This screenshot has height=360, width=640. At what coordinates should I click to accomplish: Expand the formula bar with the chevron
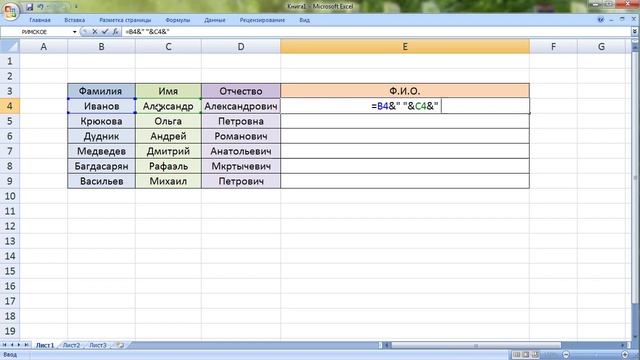click(x=635, y=31)
